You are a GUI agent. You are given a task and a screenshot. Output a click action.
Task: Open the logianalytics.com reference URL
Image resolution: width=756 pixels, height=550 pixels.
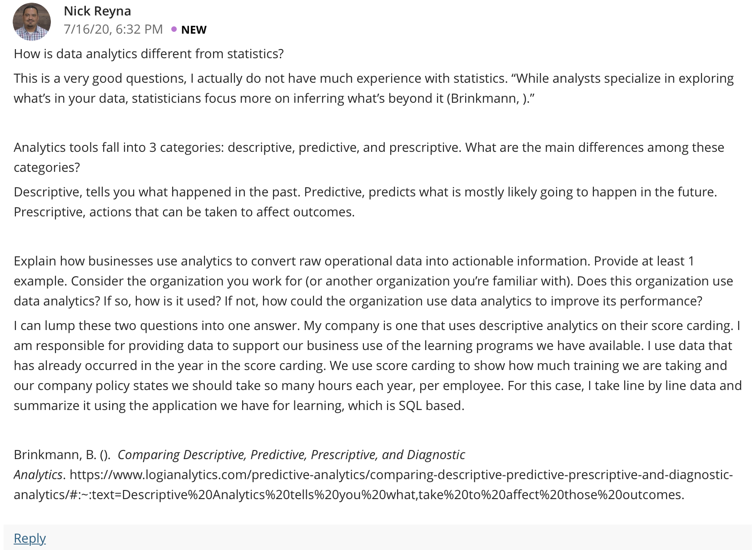coord(373,485)
